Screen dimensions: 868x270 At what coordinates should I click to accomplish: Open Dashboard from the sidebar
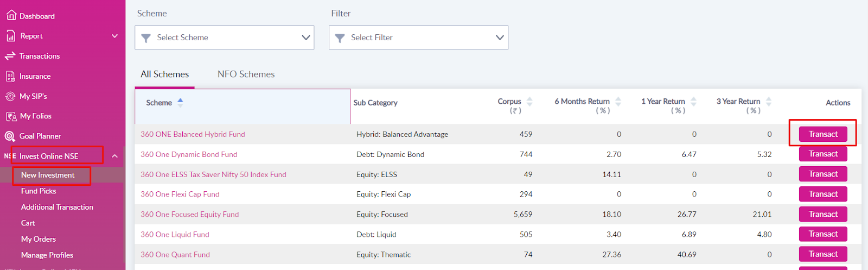click(x=37, y=16)
